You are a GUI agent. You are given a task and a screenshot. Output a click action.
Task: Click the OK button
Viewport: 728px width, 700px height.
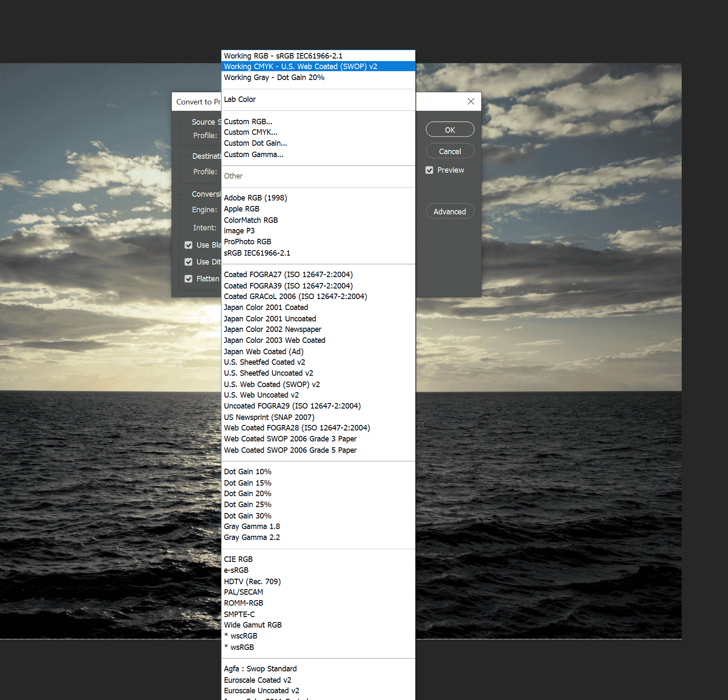tap(450, 130)
